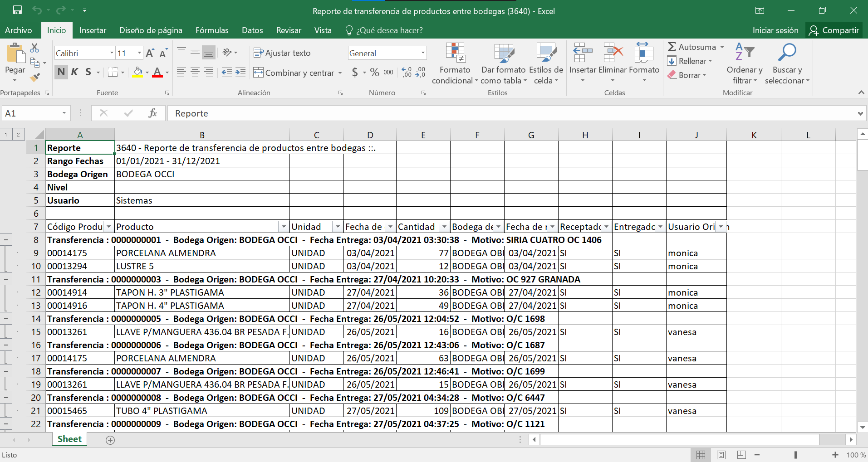Apply the red font color A
This screenshot has width=868, height=462.
(x=157, y=72)
